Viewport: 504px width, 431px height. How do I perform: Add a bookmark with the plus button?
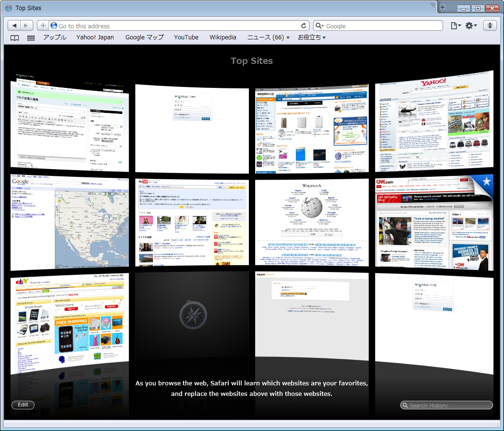43,26
